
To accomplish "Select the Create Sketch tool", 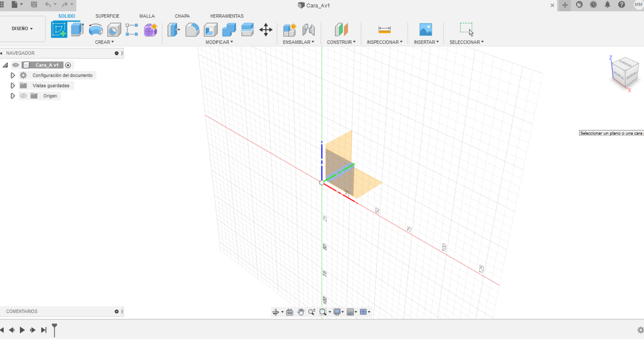I will tap(59, 29).
